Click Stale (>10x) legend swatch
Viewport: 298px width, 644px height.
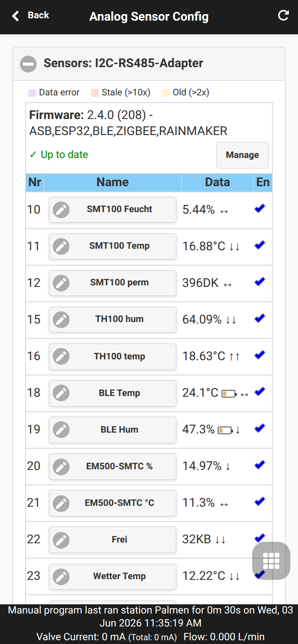(95, 93)
